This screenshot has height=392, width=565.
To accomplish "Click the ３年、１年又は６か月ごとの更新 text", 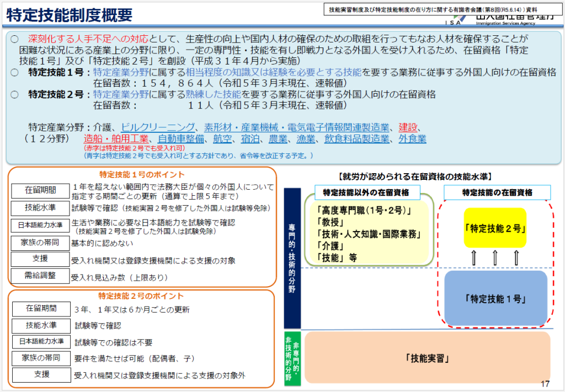I will tap(132, 309).
